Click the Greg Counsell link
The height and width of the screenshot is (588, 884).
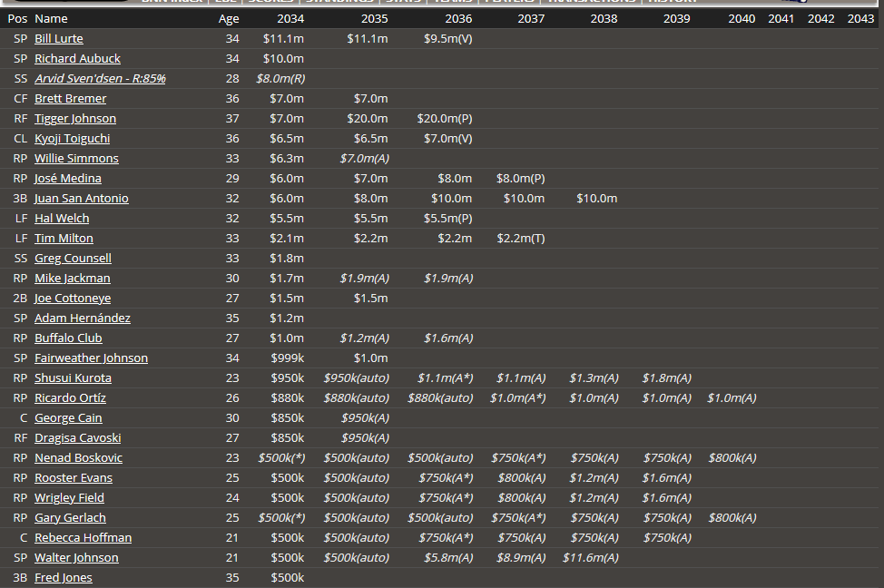[73, 259]
